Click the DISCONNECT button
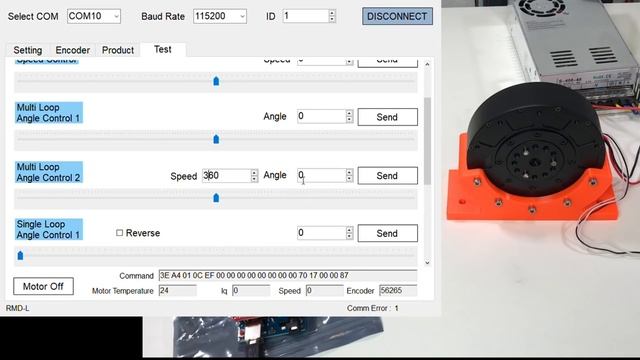The height and width of the screenshot is (360, 640). 397,16
